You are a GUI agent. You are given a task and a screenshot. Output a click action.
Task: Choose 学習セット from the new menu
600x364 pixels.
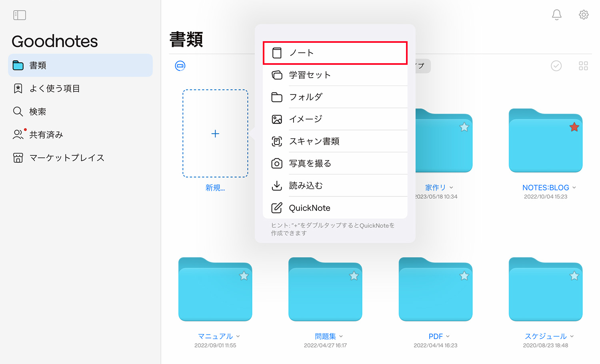[335, 75]
